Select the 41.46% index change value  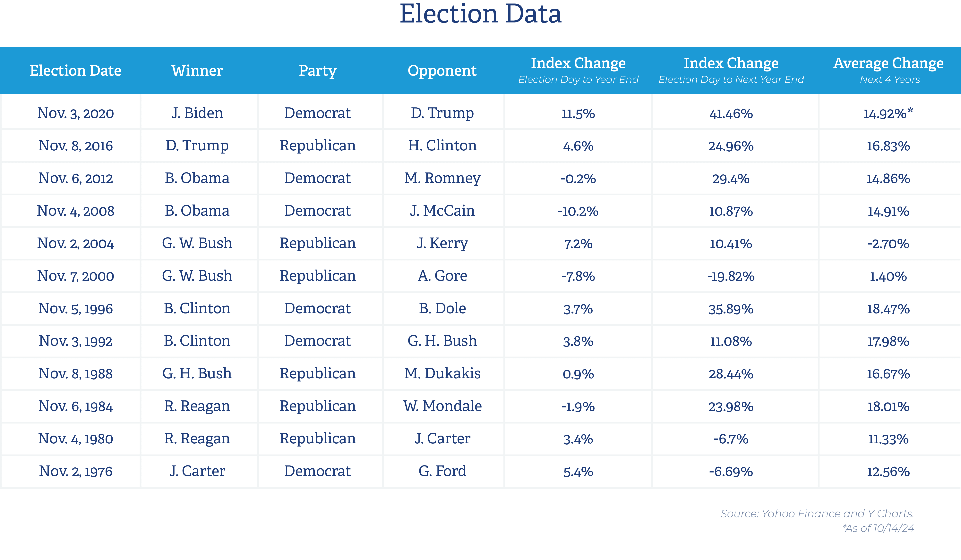tap(731, 114)
